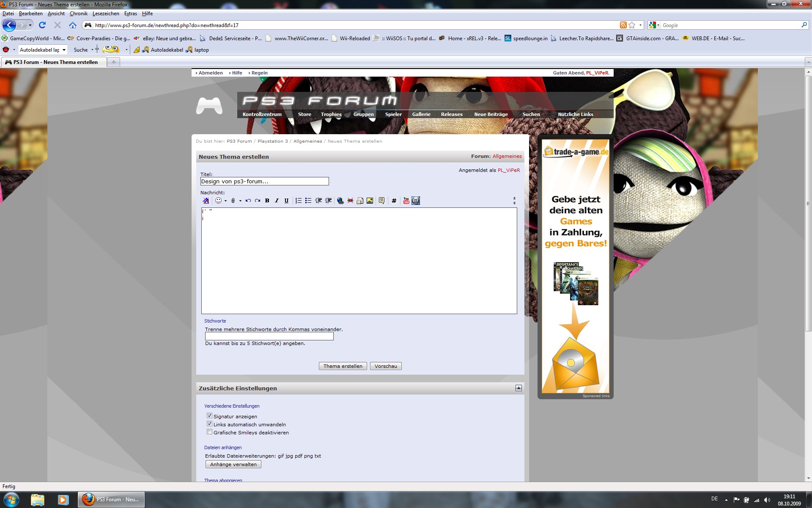This screenshot has width=812, height=508.
Task: Click the Thema erstellen button
Action: (x=343, y=366)
